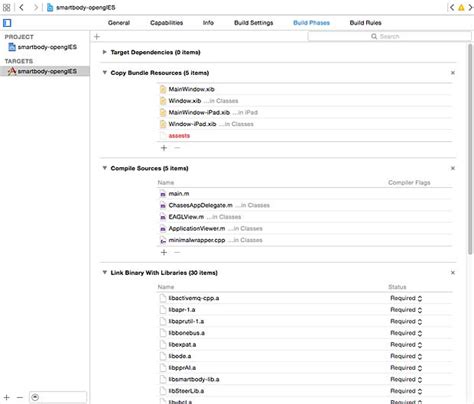Click the target filter field at sidebar bottom
Image resolution: width=474 pixels, height=404 pixels.
click(58, 397)
